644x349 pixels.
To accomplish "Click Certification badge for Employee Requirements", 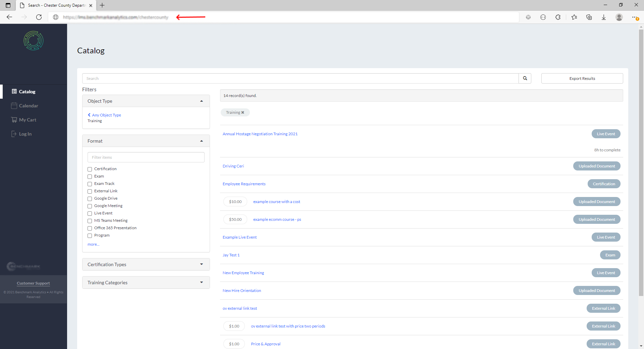I will pyautogui.click(x=604, y=184).
